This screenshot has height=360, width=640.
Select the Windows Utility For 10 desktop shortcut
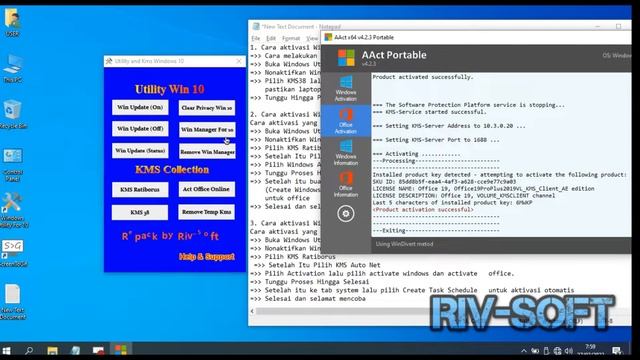[13, 210]
